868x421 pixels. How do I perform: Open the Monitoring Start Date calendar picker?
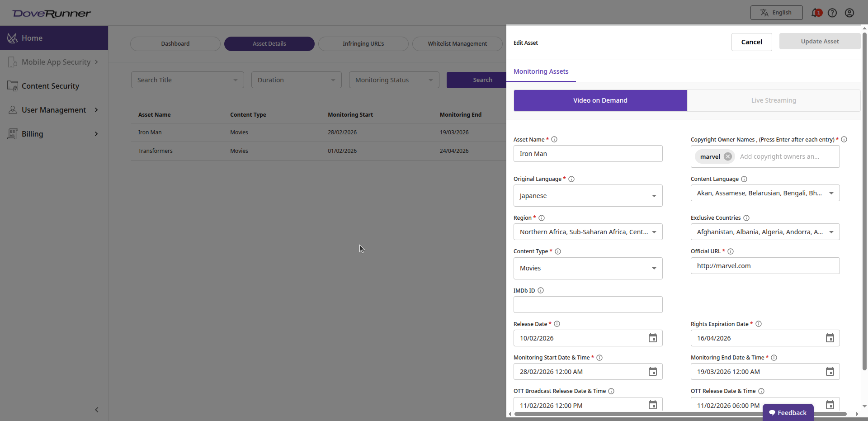tap(652, 371)
